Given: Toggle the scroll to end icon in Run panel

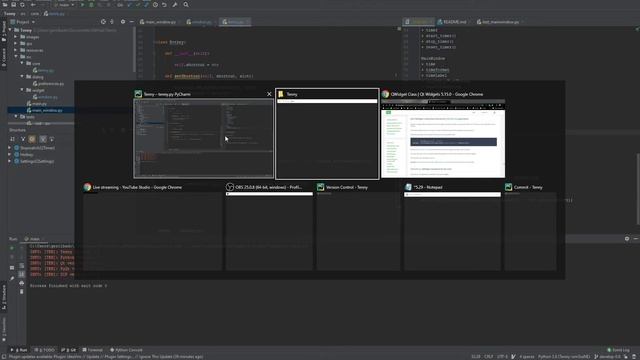Looking at the screenshot, I should coord(22,274).
